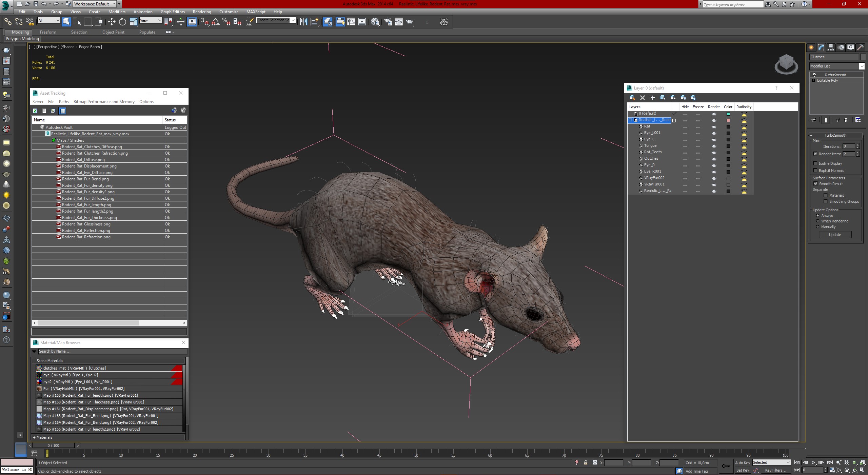The height and width of the screenshot is (475, 868).
Task: Expand the Materials section in browser
Action: (x=34, y=437)
